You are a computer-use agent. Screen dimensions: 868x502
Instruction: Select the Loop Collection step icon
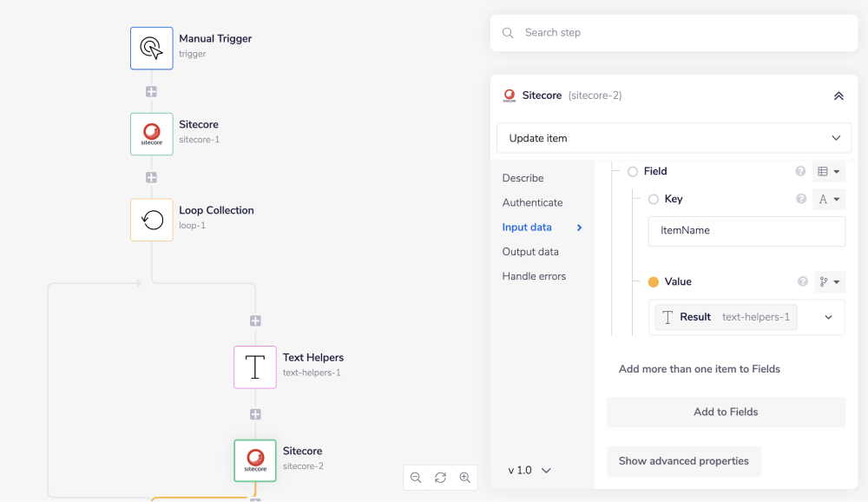(152, 220)
